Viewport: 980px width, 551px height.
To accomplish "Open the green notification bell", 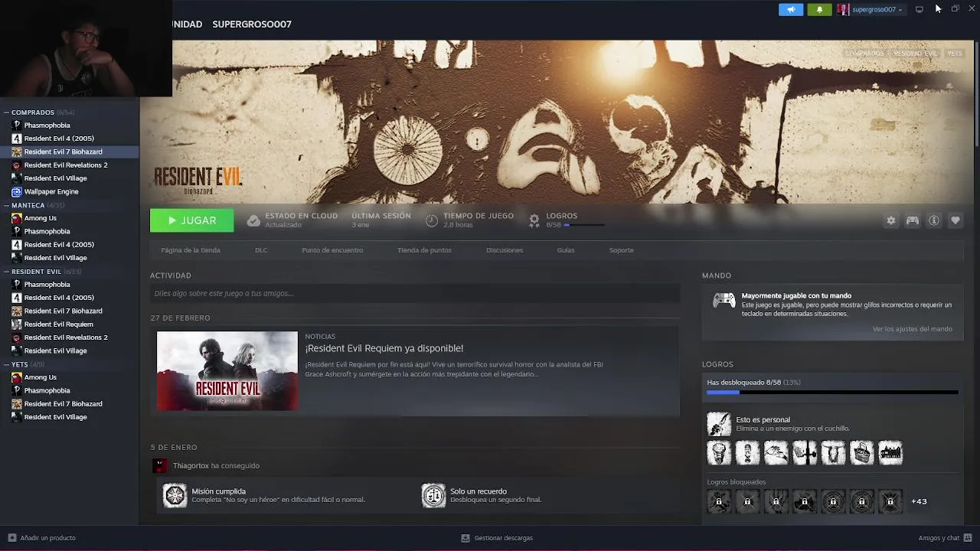I will pos(819,9).
